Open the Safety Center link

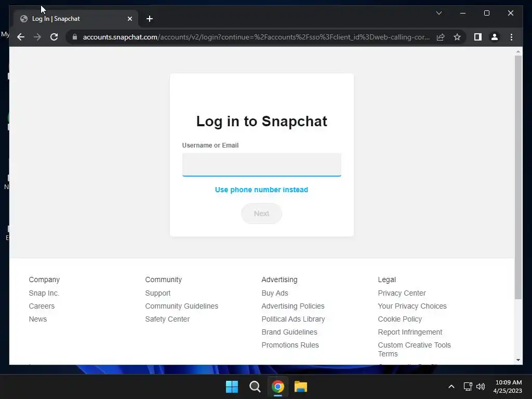(167, 319)
